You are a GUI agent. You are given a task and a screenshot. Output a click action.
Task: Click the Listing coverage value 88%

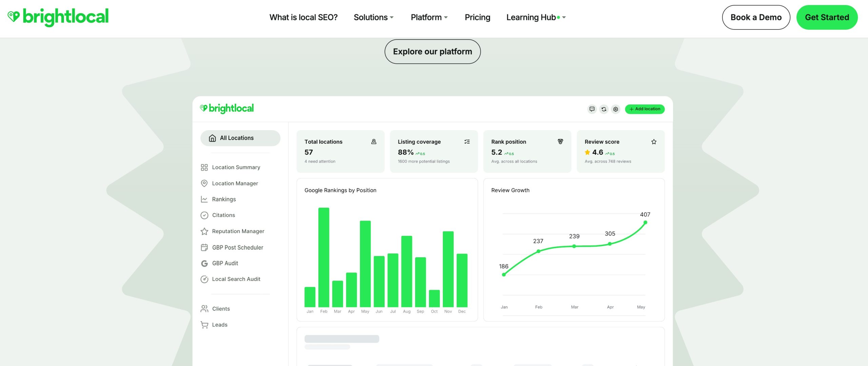[x=406, y=152]
